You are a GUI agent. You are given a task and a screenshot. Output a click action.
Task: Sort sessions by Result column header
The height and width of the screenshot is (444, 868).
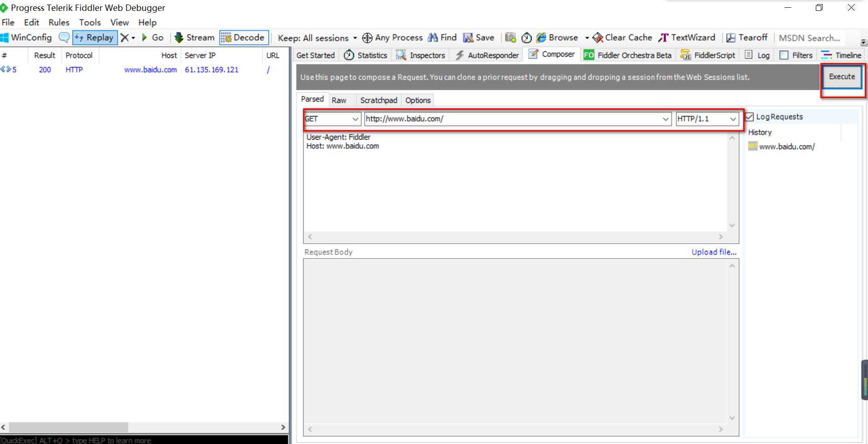coord(44,55)
